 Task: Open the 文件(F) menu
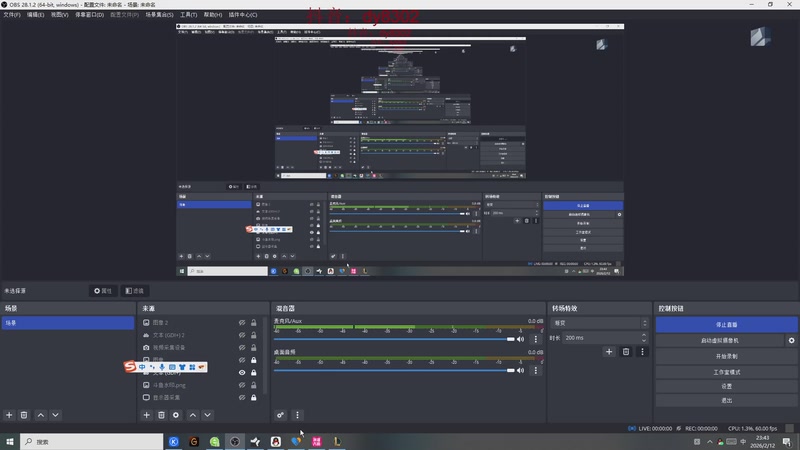pyautogui.click(x=12, y=15)
